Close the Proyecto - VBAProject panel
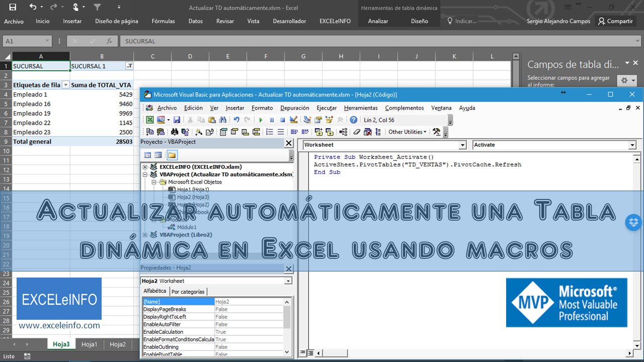 289,143
